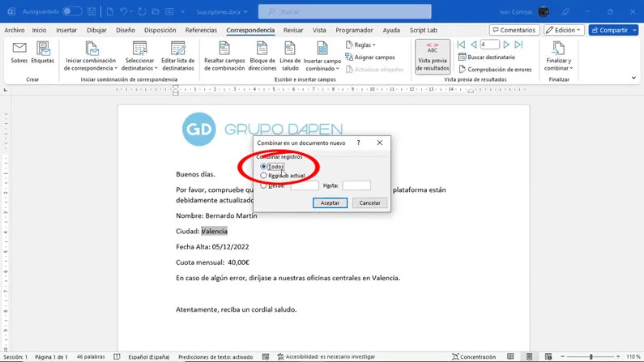The width and height of the screenshot is (644, 362).
Task: Select the Todos radio button
Action: tap(264, 167)
